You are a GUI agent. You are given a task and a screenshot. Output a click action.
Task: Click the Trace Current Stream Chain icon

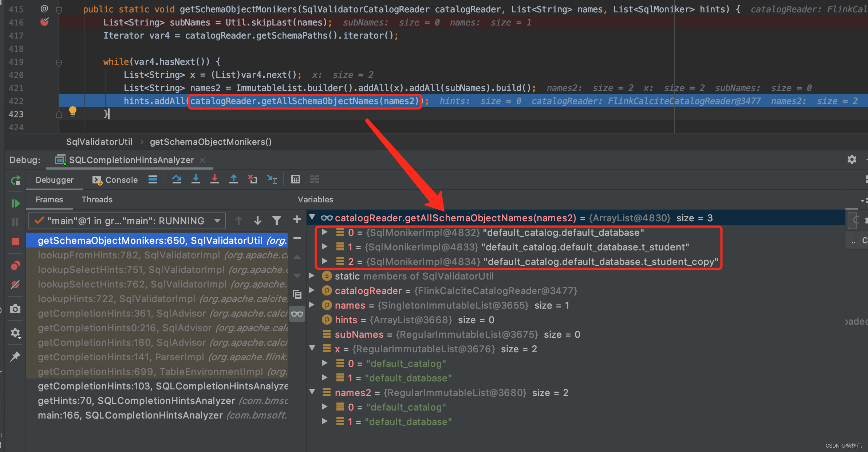(315, 179)
